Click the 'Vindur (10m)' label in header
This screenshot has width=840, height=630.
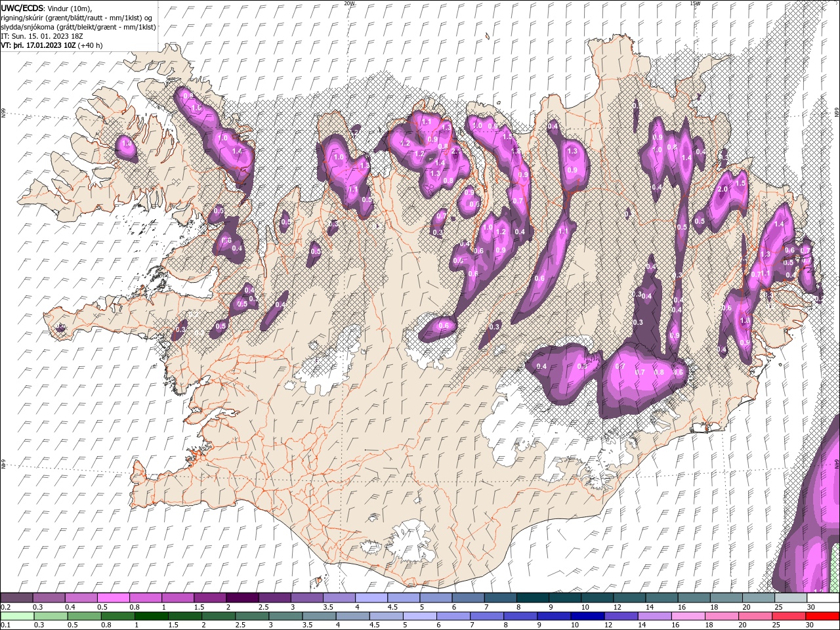click(x=70, y=8)
